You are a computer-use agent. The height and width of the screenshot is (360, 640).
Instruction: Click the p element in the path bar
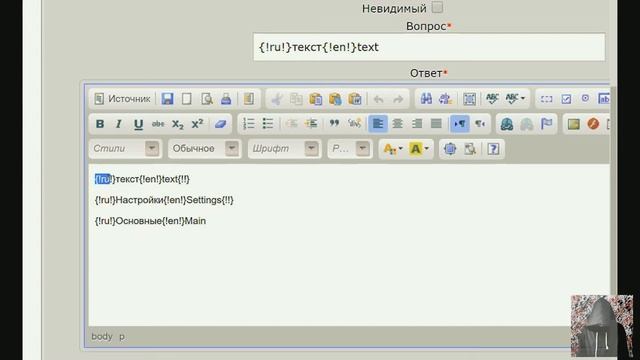(122, 337)
